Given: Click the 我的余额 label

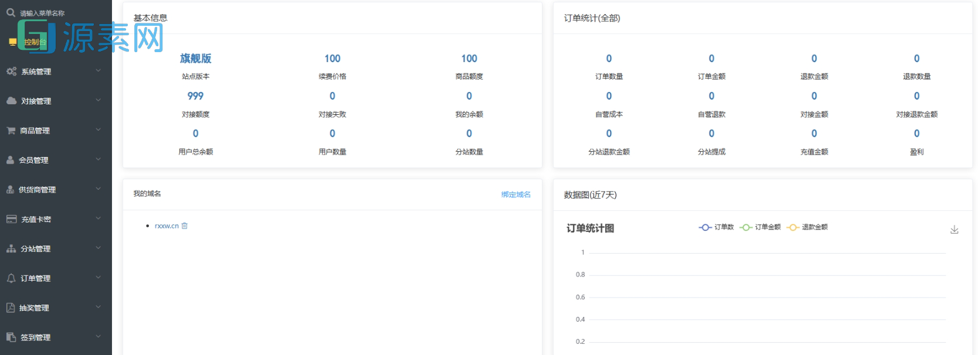Looking at the screenshot, I should [x=469, y=114].
